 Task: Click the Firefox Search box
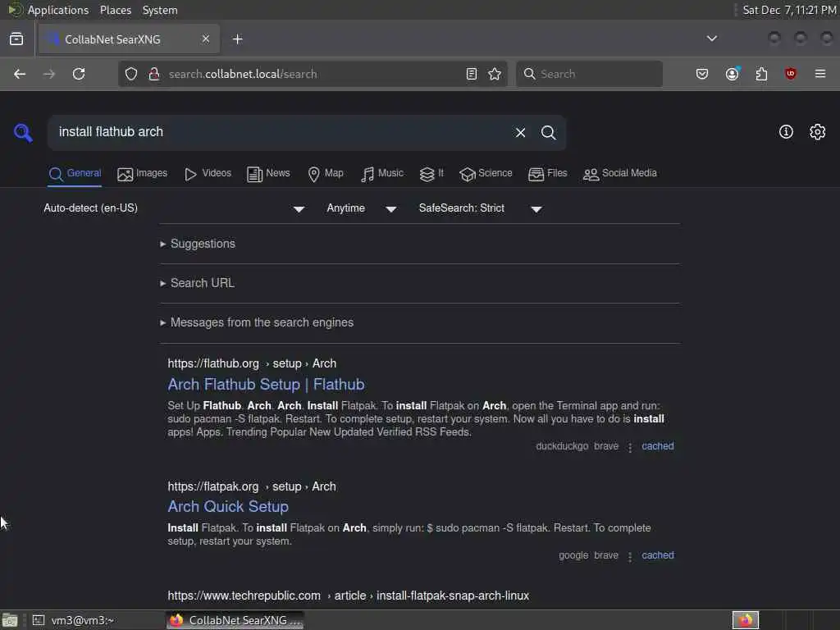(589, 74)
